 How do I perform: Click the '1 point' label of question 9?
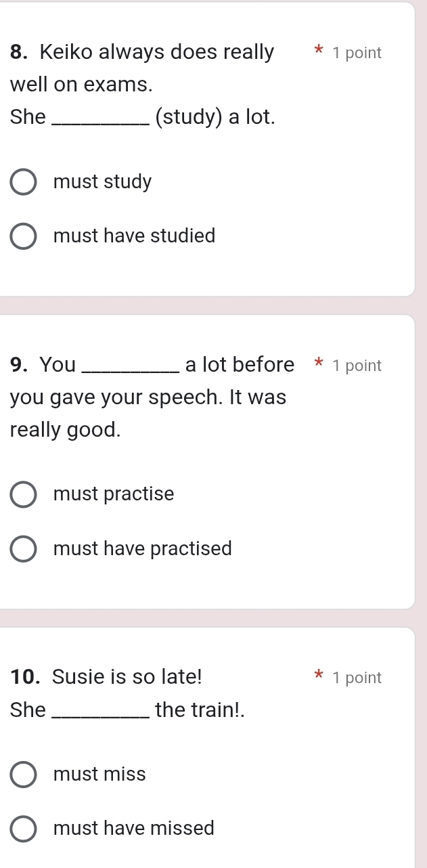click(x=357, y=366)
